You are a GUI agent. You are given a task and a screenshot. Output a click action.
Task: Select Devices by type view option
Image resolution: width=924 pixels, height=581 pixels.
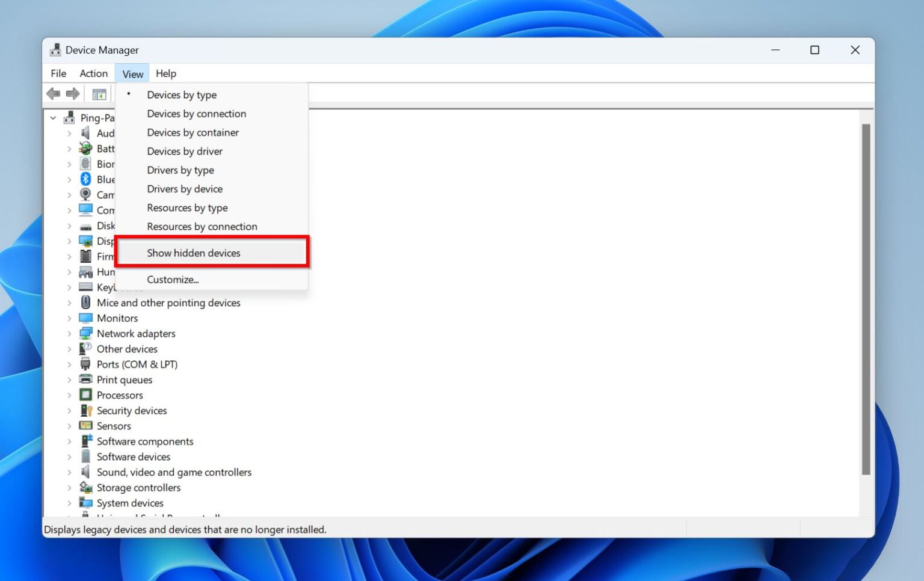[x=182, y=95]
